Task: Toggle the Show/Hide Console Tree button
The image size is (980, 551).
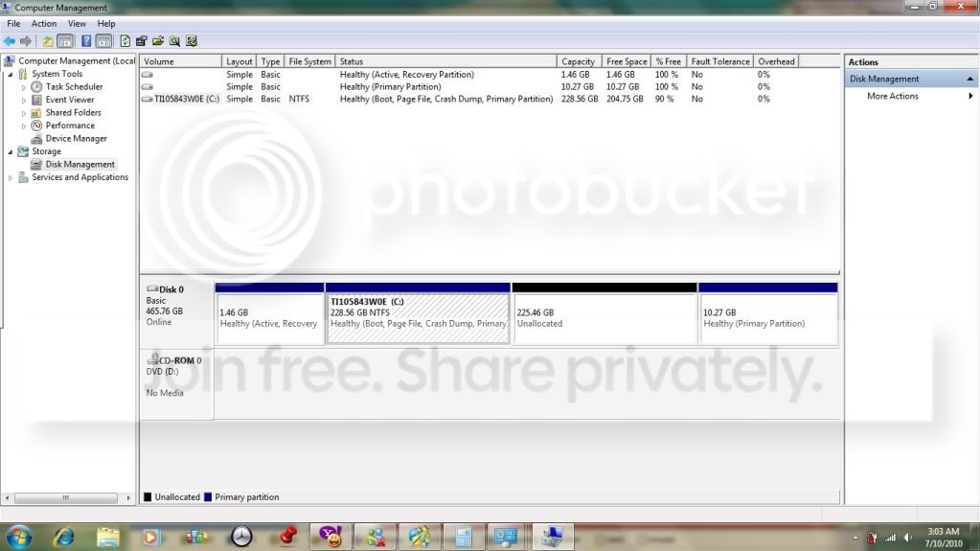Action: [x=65, y=41]
